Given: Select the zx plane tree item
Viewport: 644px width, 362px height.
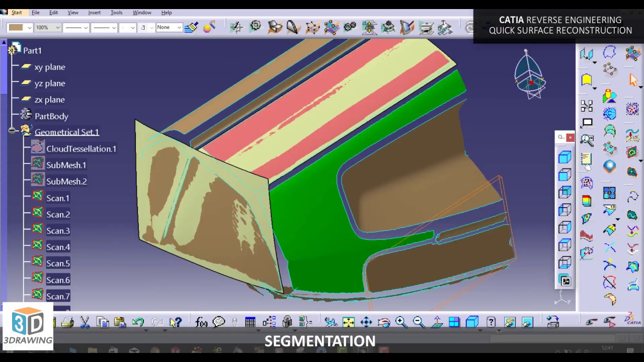Looking at the screenshot, I should click(x=50, y=100).
